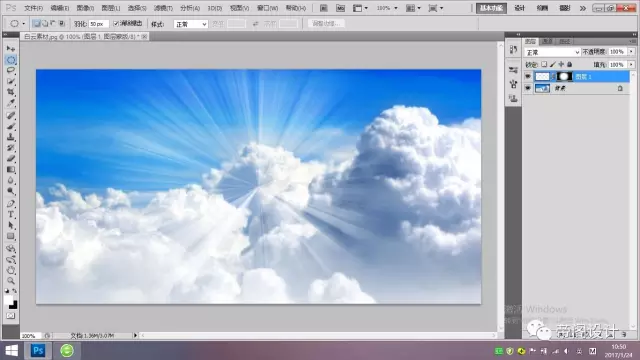Screen dimensions: 640x360
Task: Set the background color swatch
Action: coord(15,306)
